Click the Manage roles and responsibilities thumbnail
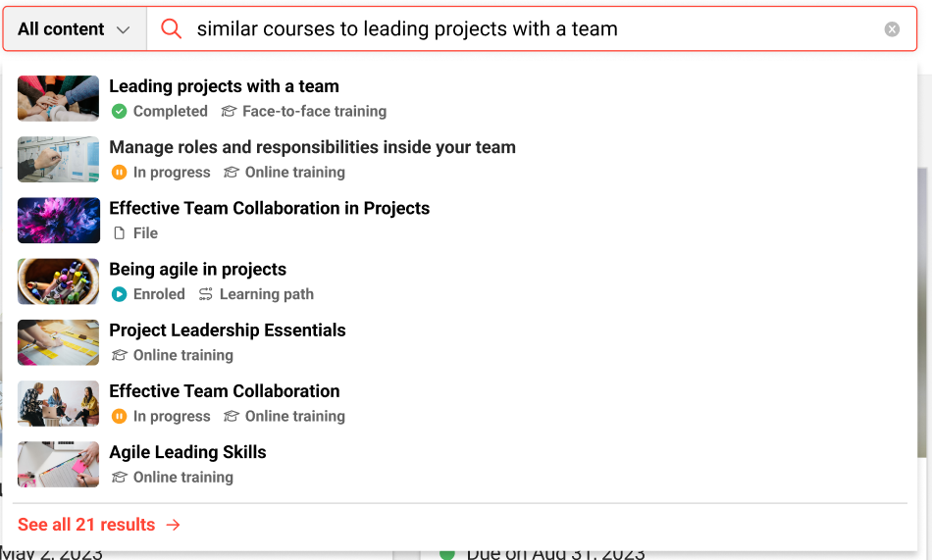This screenshot has height=560, width=932. (x=59, y=160)
